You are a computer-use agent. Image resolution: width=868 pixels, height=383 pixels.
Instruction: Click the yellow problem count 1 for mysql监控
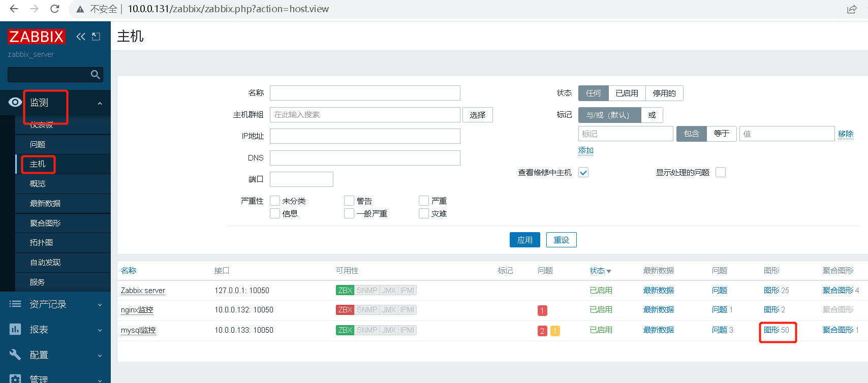[555, 331]
